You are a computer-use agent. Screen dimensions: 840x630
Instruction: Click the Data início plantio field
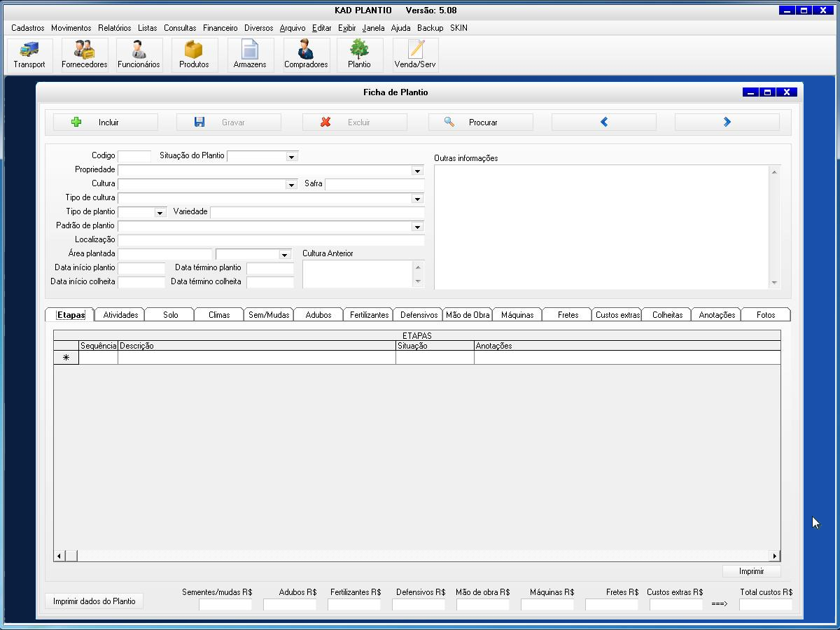[x=141, y=268]
